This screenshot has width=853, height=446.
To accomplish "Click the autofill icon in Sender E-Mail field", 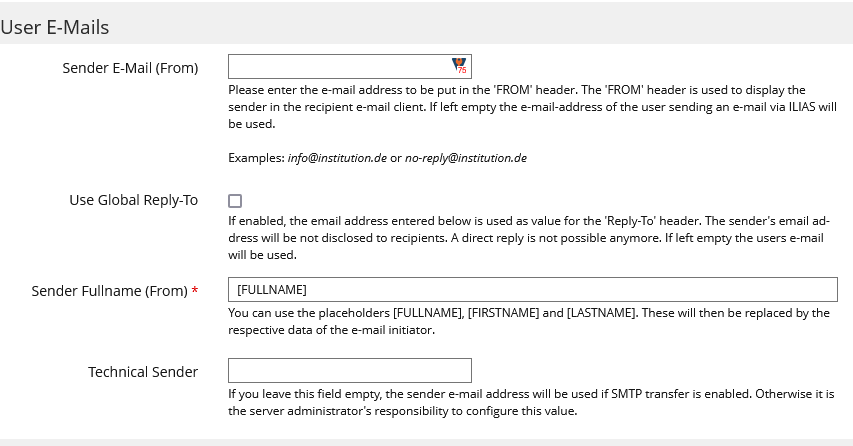I will pyautogui.click(x=460, y=67).
